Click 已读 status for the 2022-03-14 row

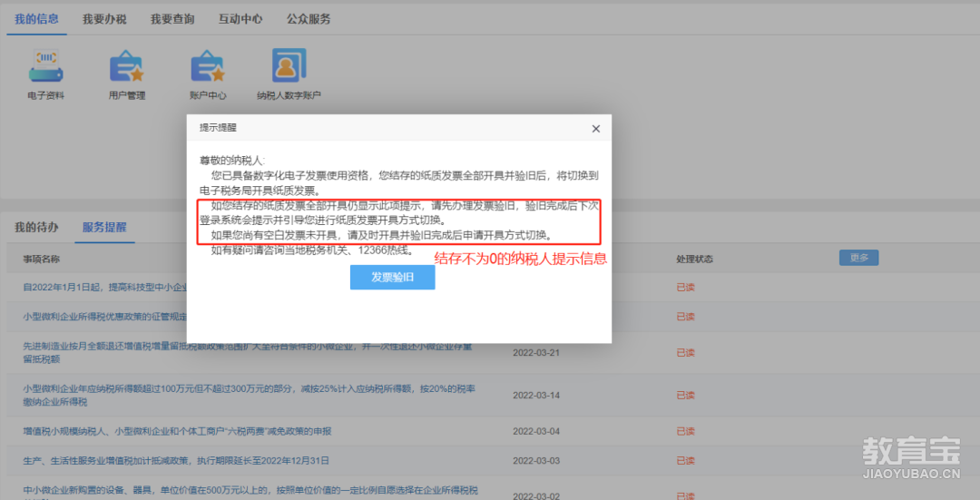coord(686,395)
